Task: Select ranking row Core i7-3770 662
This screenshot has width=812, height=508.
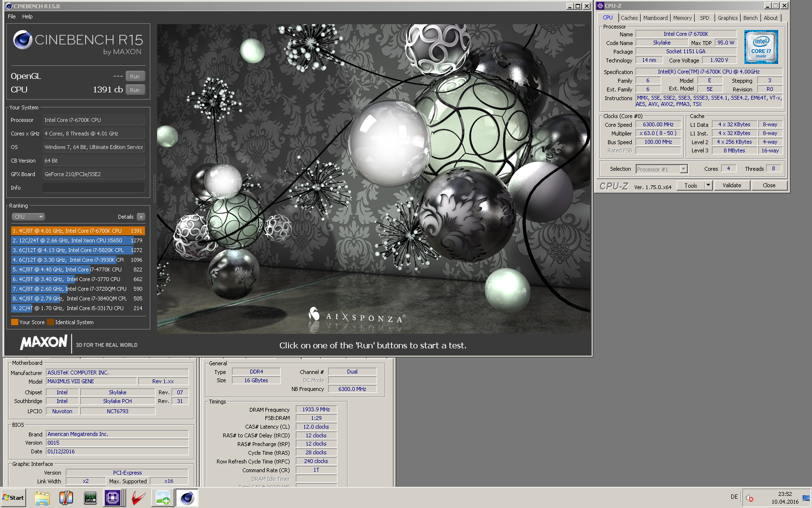Action: [78, 279]
